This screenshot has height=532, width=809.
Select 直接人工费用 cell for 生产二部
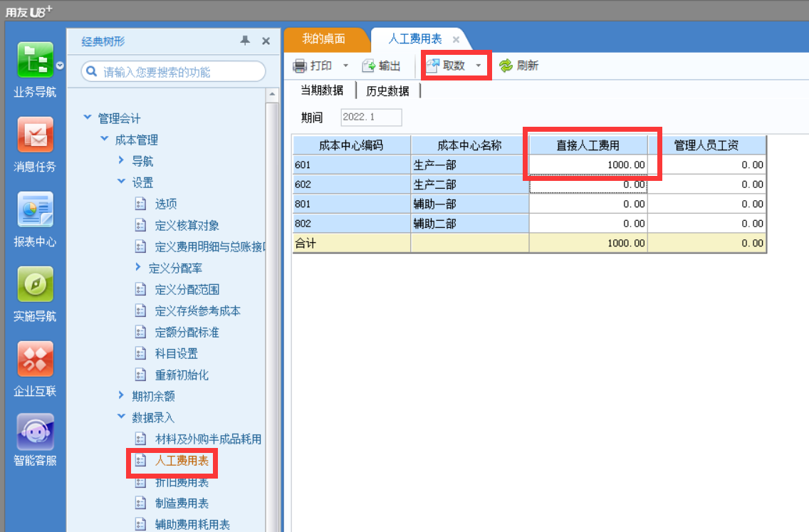[x=588, y=184]
